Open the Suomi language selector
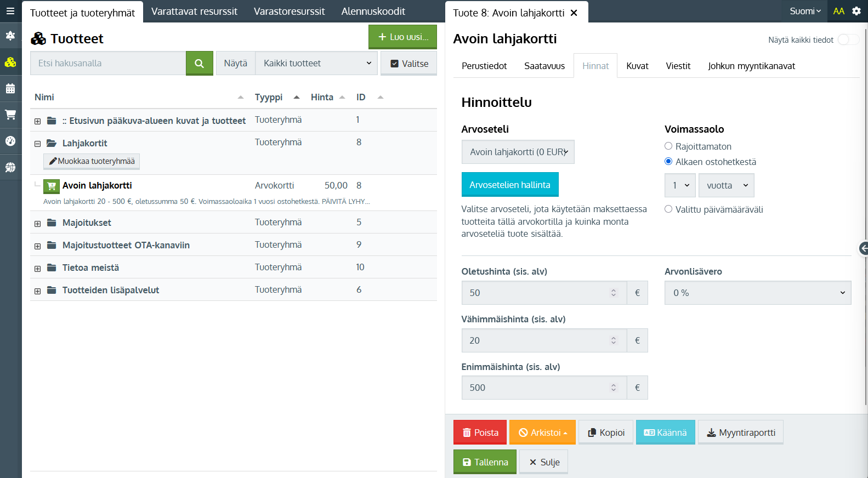Screen dimensions: 868x478 tap(804, 11)
